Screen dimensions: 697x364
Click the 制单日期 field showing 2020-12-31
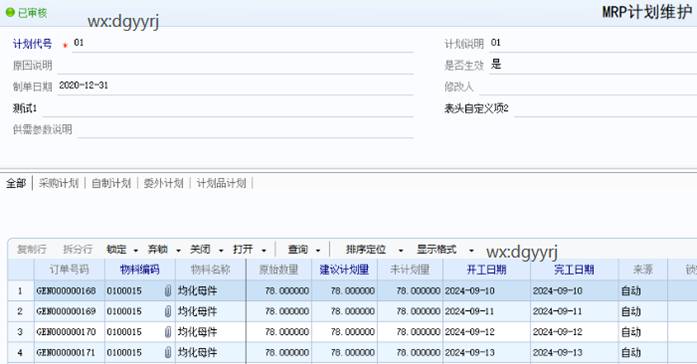tap(235, 86)
